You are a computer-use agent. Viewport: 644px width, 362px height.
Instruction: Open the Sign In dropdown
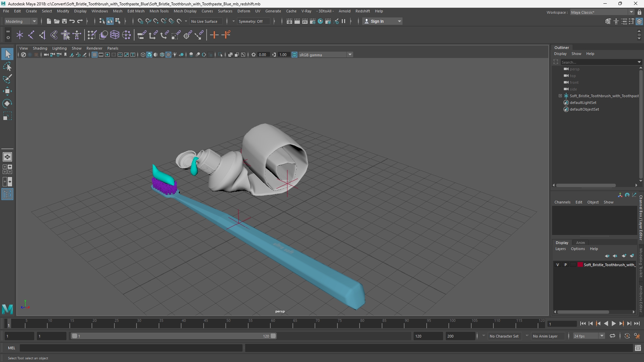(x=383, y=21)
